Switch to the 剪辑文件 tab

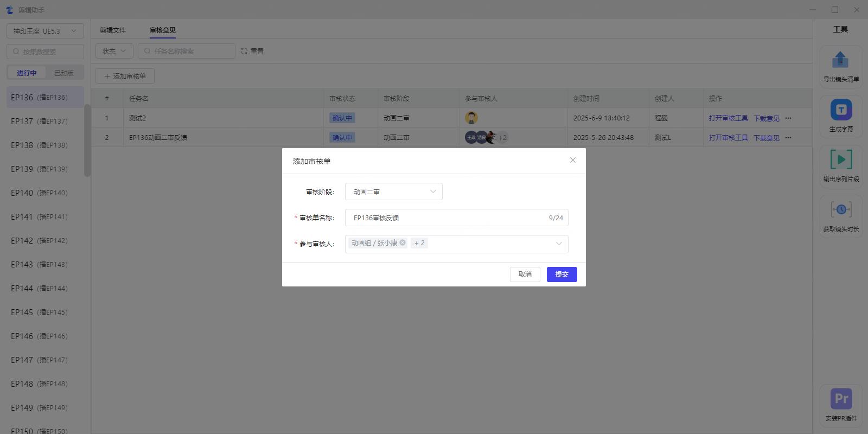tap(113, 30)
